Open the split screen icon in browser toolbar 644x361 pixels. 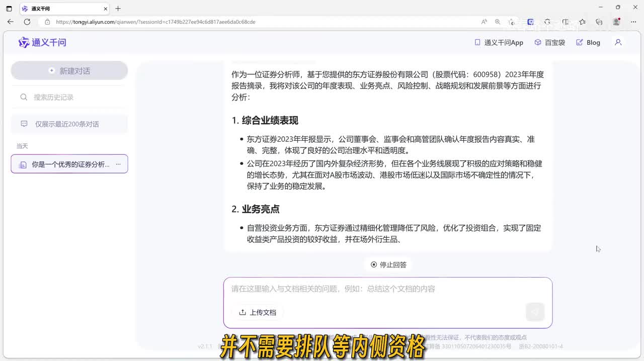(566, 22)
